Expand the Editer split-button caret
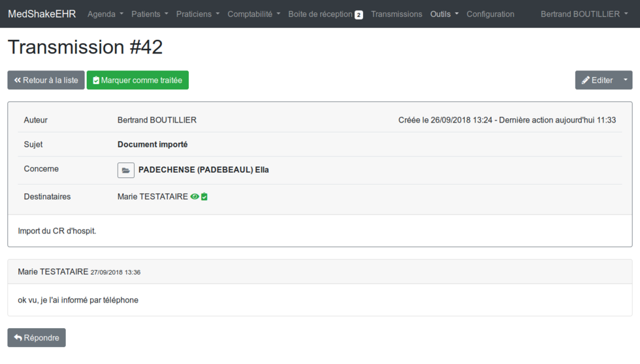This screenshot has height=364, width=640. [x=625, y=80]
